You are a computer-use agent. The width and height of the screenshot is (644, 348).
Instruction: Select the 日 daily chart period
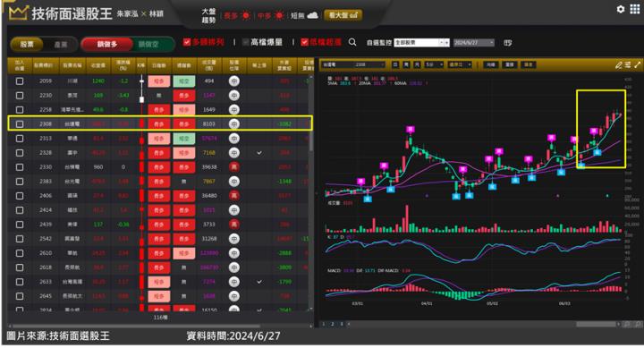(x=395, y=64)
